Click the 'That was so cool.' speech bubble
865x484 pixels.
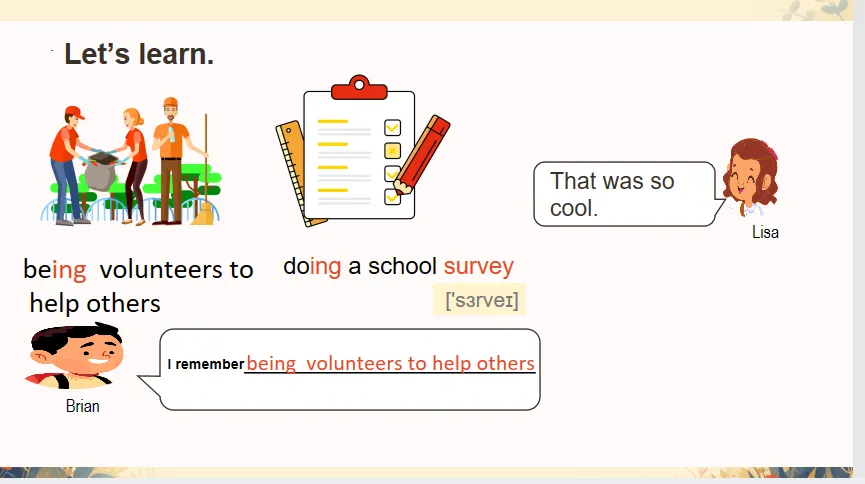[x=627, y=194]
